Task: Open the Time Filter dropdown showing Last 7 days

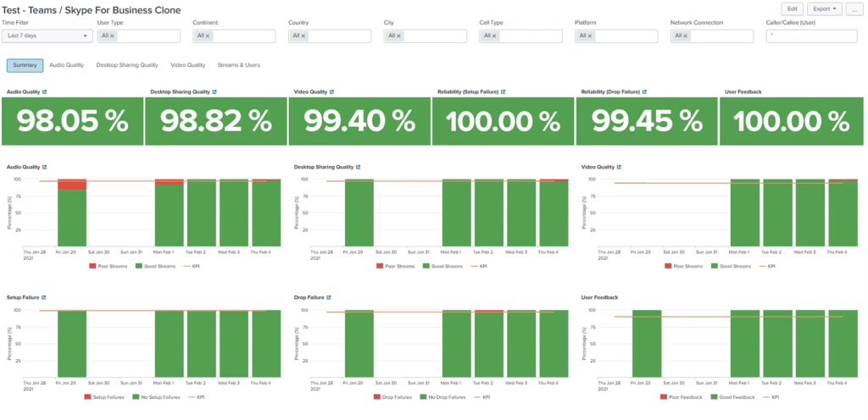Action: [47, 36]
